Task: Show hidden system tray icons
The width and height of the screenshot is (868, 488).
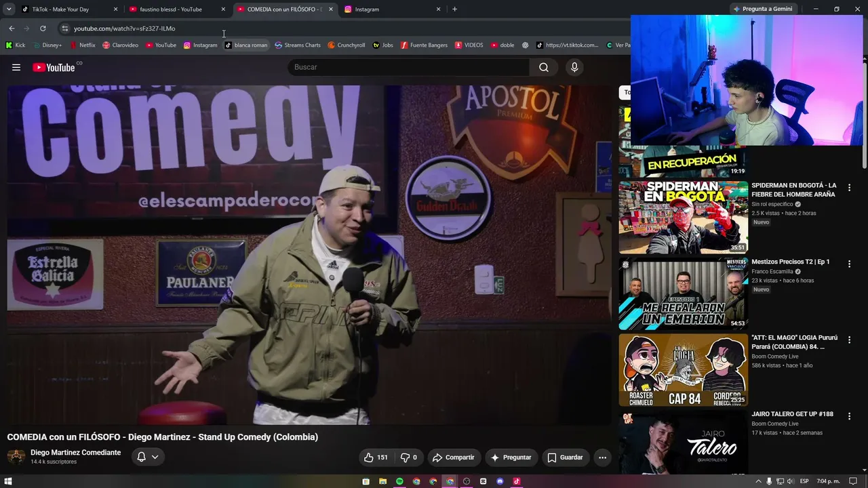Action: pos(758,481)
